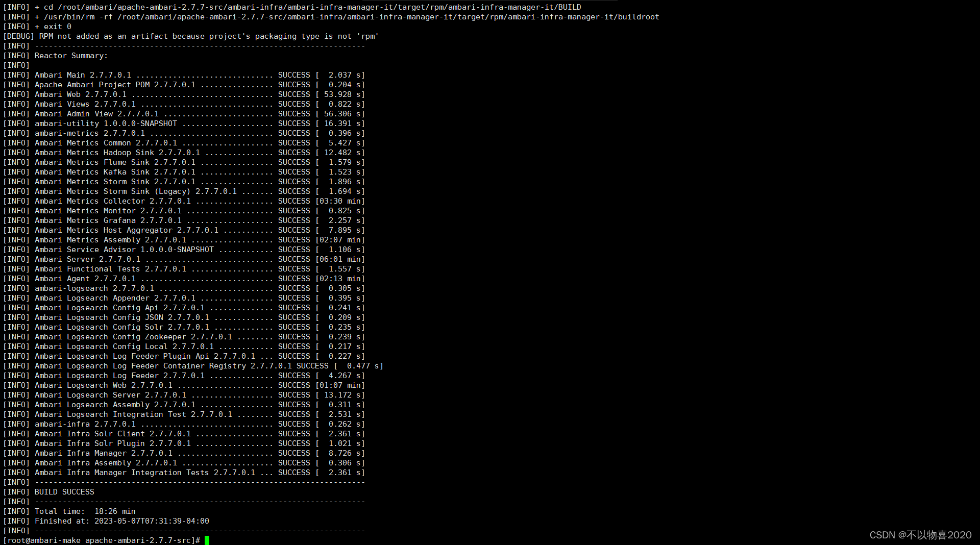Click the 'Ambari Admin View 2.7.7.0.1' row
Viewport: 980px width, 545px height.
tap(184, 114)
